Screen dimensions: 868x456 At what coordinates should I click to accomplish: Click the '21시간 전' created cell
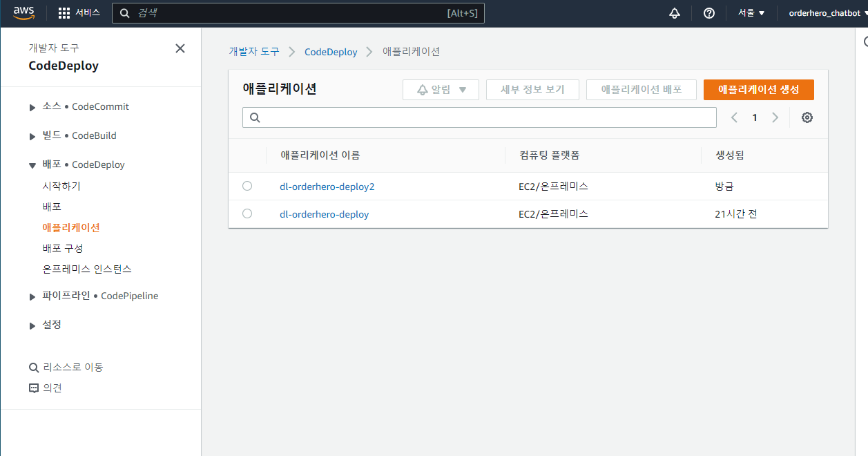tap(736, 214)
